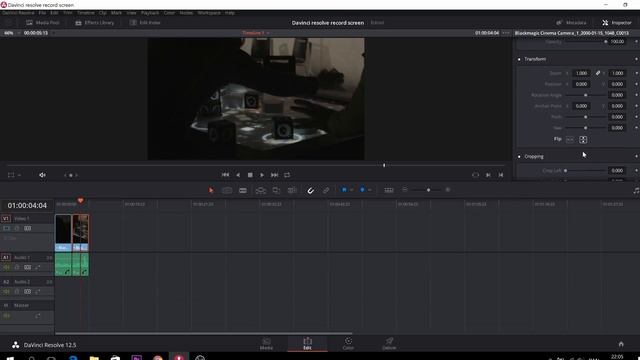Toggle the Inspector panel

[617, 23]
